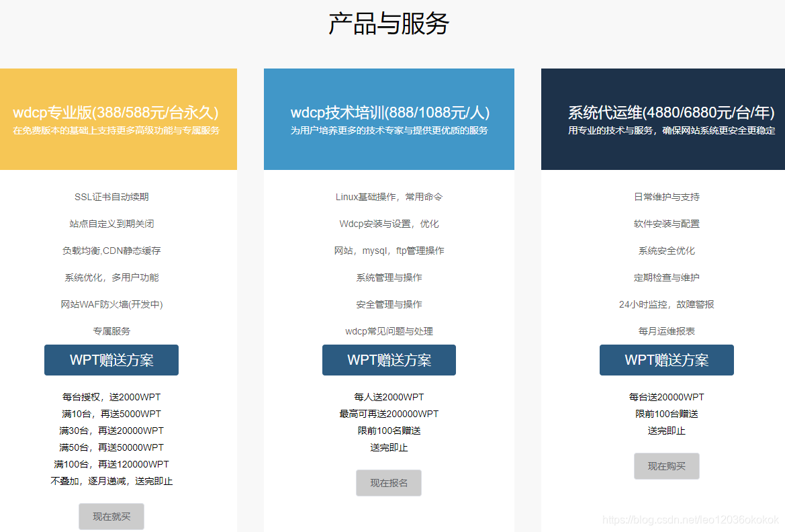Click 每月运维报表 line
Viewport: 785px width, 532px height.
point(667,331)
